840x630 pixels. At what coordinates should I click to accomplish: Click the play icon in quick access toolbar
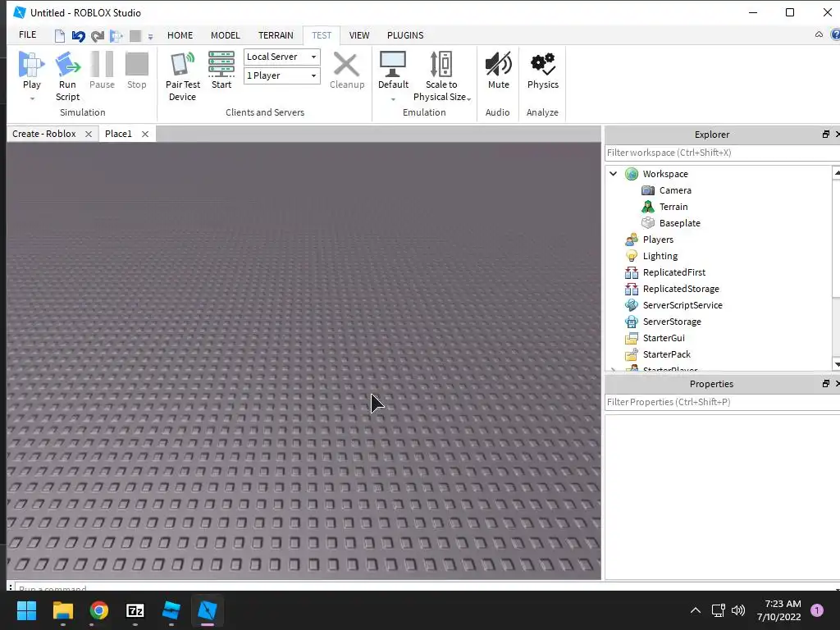point(116,36)
